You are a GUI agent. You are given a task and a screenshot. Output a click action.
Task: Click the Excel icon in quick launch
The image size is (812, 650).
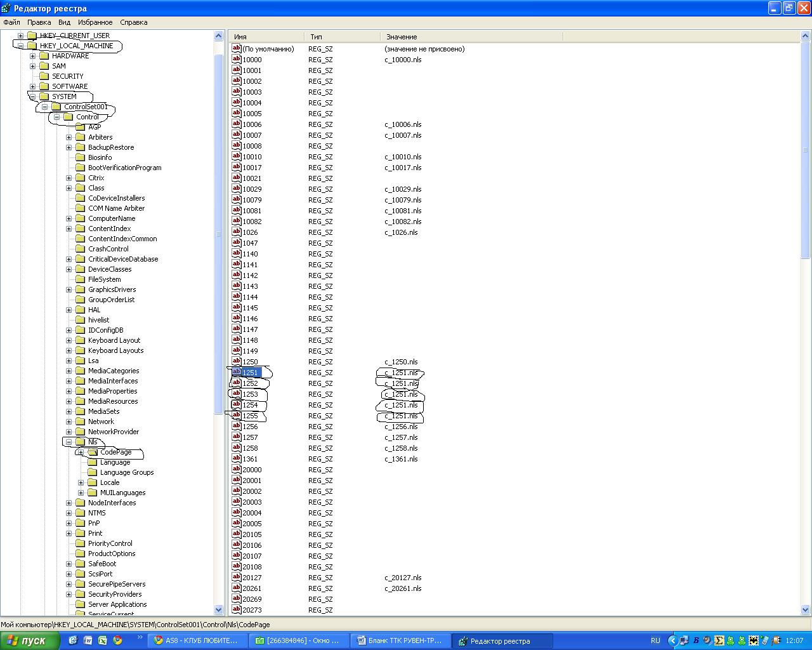click(102, 640)
